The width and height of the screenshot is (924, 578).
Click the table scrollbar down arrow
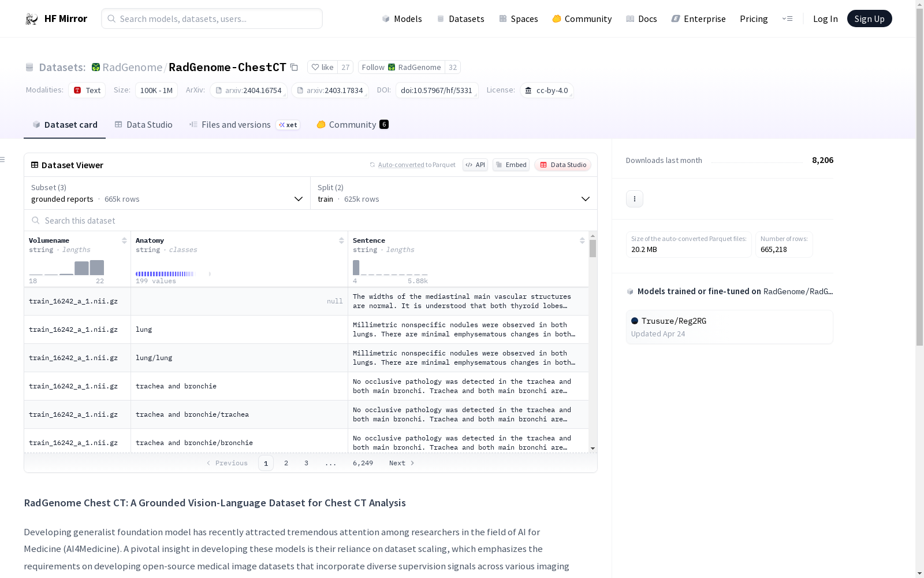tap(593, 449)
